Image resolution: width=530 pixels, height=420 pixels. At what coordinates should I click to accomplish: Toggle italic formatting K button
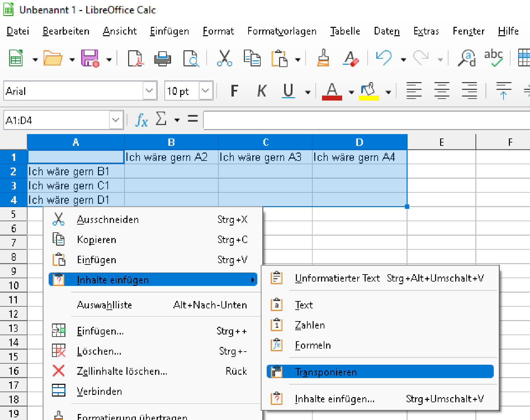pos(262,91)
